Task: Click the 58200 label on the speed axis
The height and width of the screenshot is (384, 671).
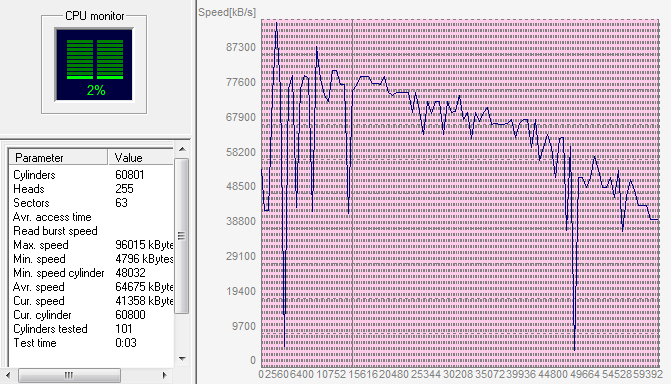Action: pyautogui.click(x=240, y=152)
